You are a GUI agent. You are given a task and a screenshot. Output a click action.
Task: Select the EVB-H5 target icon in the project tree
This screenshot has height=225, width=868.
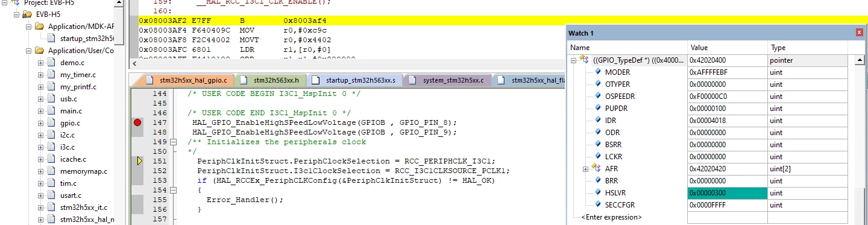click(27, 14)
